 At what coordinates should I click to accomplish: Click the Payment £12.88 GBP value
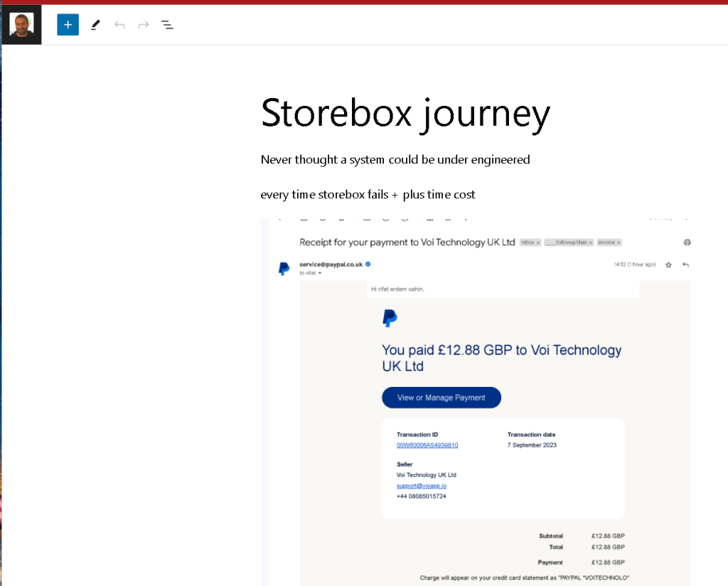[x=608, y=563]
